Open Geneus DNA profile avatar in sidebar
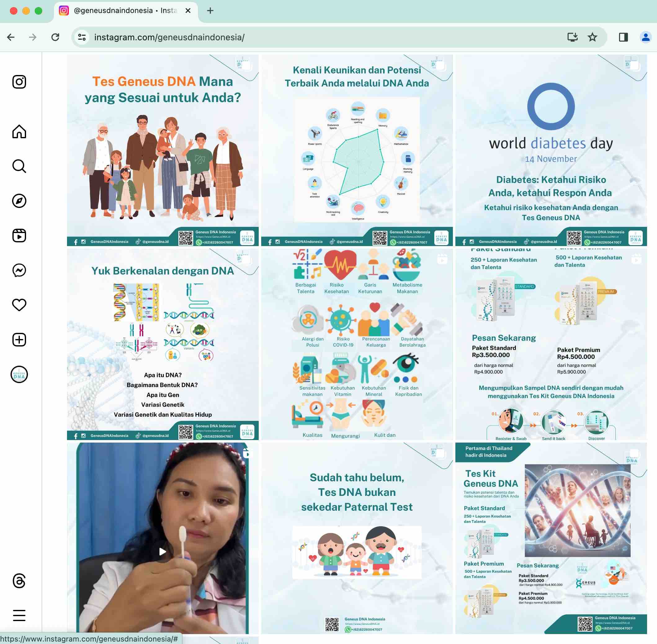657x644 pixels. pyautogui.click(x=19, y=374)
